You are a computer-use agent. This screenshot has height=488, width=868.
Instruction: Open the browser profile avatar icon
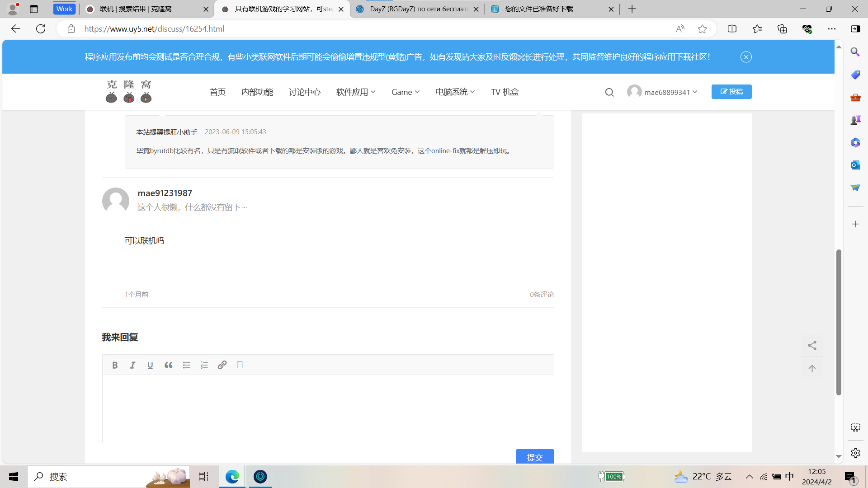point(13,9)
